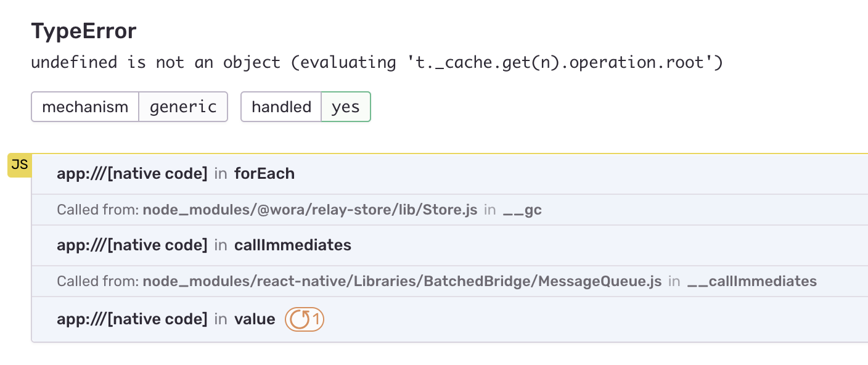The height and width of the screenshot is (365, 868).
Task: Click the undefined is not an object message
Action: coord(377,62)
